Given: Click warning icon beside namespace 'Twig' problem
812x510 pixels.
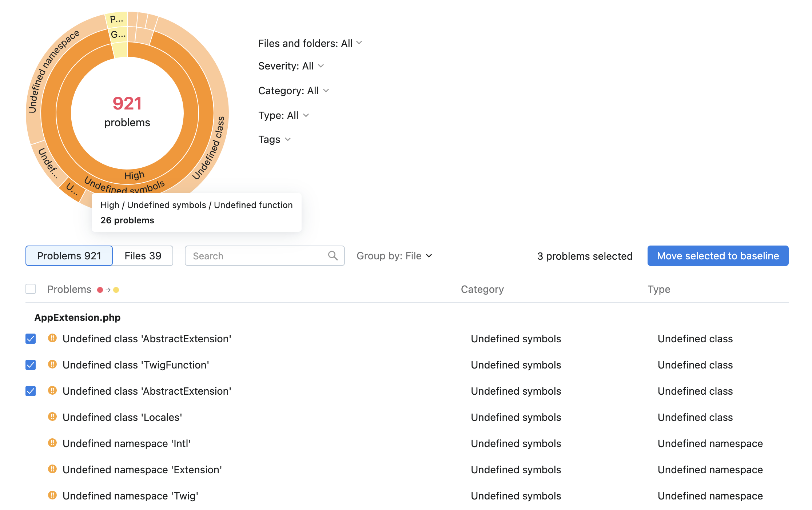Looking at the screenshot, I should point(52,495).
